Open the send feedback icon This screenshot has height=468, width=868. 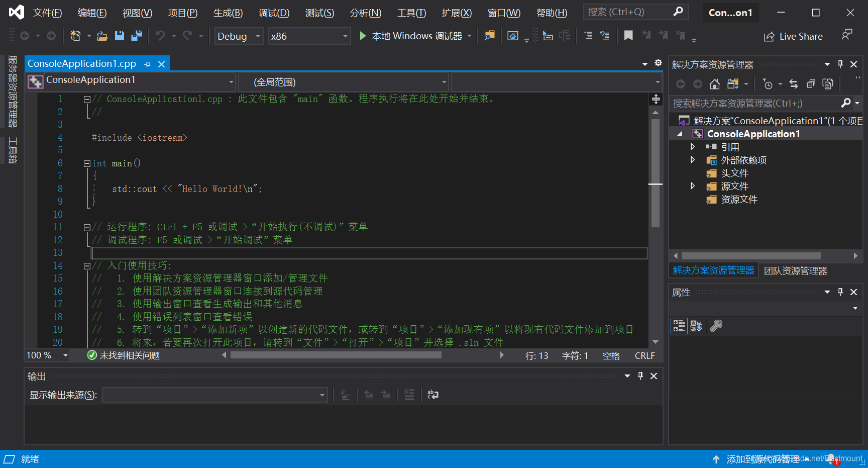847,35
